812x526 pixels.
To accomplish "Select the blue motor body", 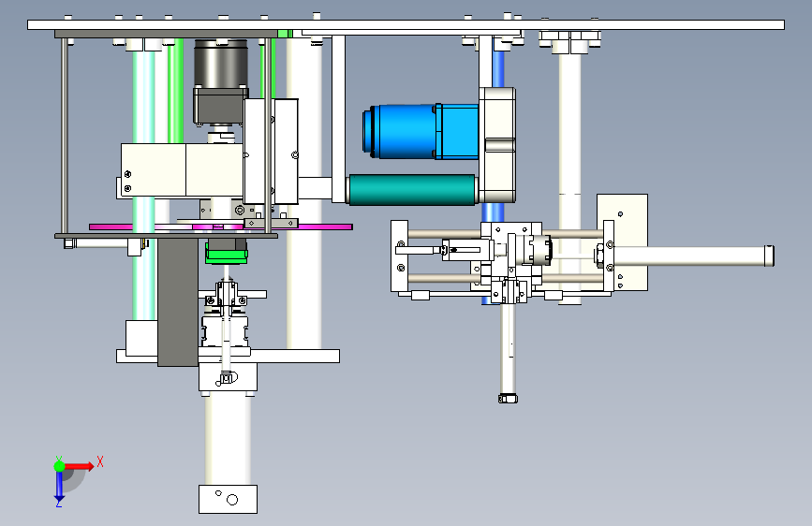I will coord(421,131).
